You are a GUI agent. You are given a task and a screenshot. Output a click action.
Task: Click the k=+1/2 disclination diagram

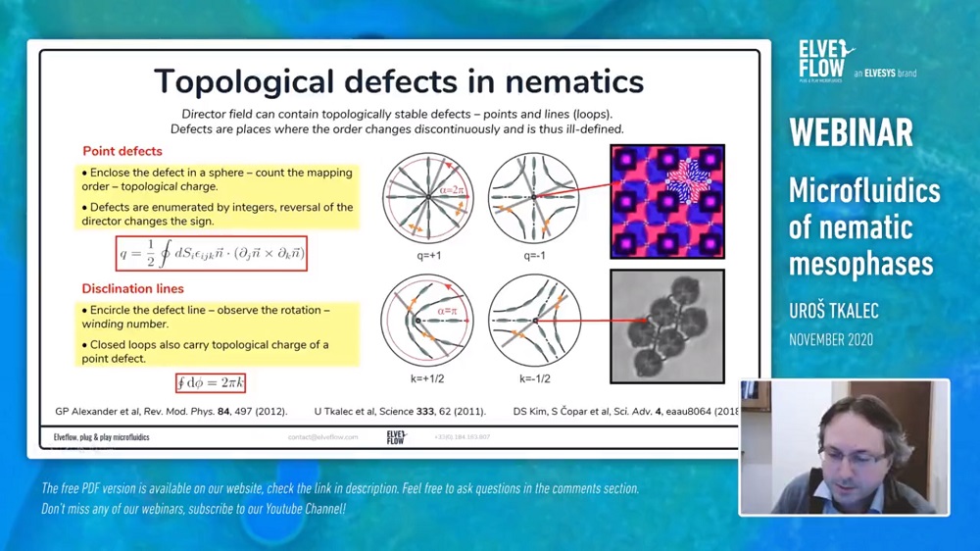pos(427,321)
